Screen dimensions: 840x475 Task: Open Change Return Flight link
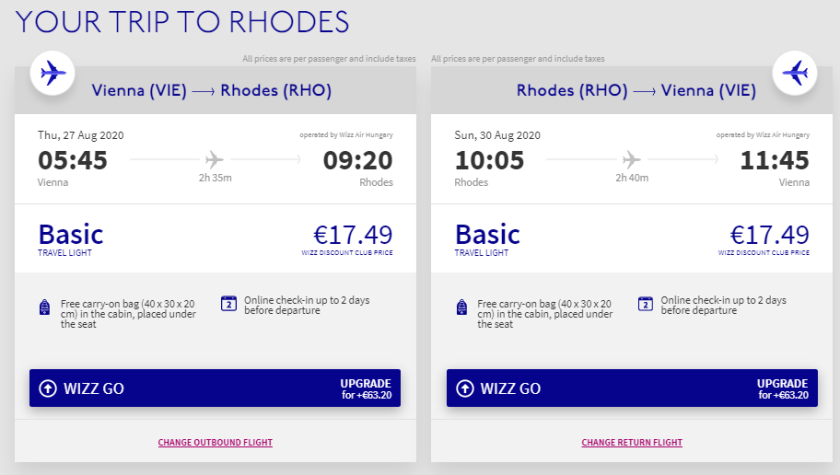click(632, 442)
